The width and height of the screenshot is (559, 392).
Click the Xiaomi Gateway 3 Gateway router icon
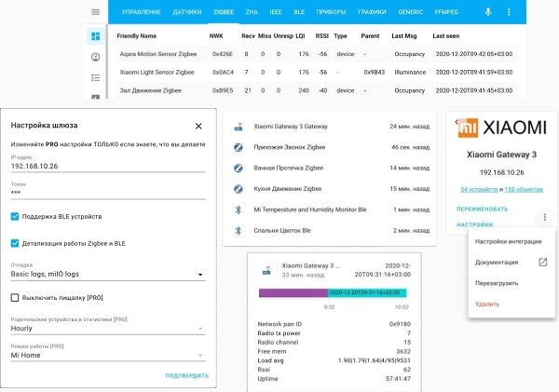[x=239, y=127]
